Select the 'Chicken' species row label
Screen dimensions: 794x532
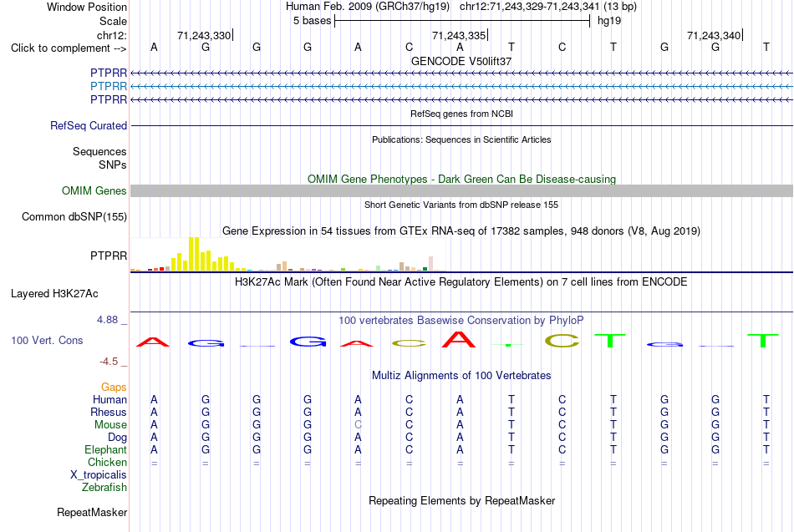pos(107,462)
